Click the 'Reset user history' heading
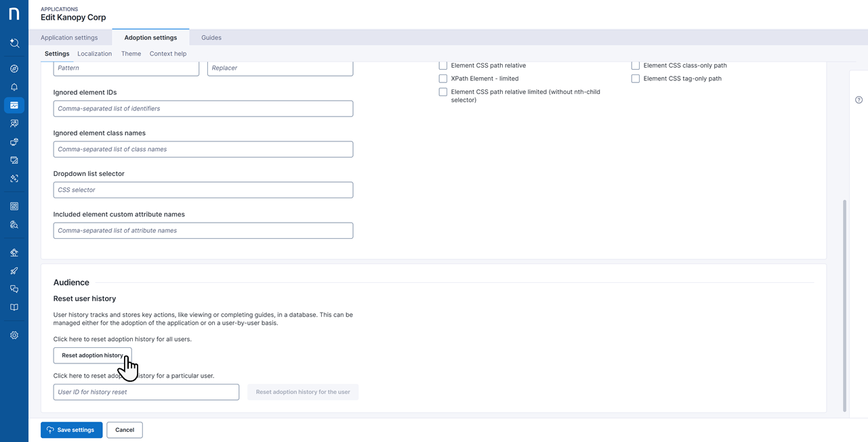Image resolution: width=868 pixels, height=442 pixels. [x=85, y=299]
